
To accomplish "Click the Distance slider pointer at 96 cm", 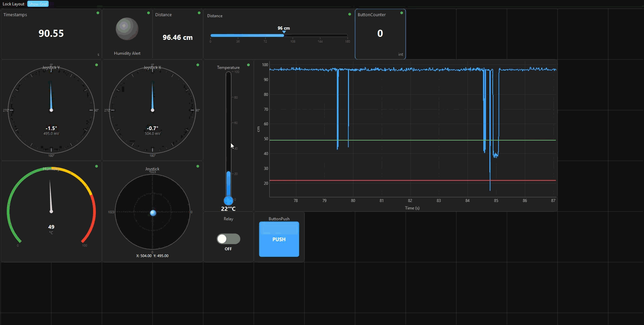I will (284, 31).
